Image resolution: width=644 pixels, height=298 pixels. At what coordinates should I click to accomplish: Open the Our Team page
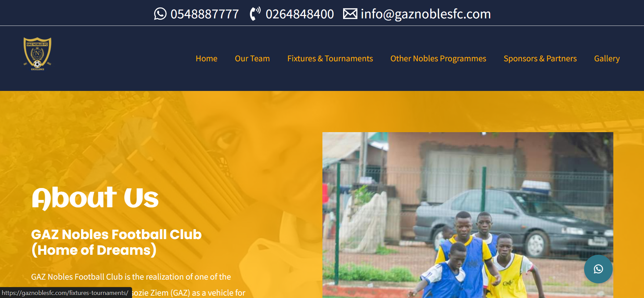(x=252, y=59)
